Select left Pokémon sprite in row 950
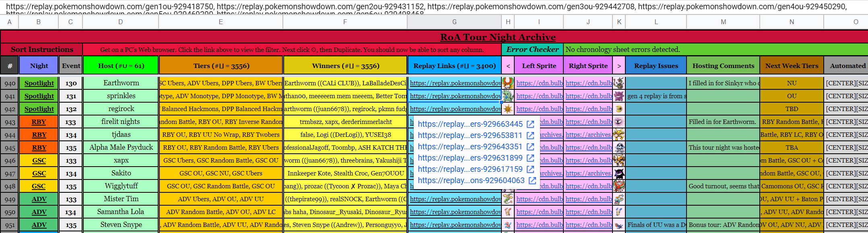Viewport: 868px width, 233px height. pyautogui.click(x=508, y=212)
